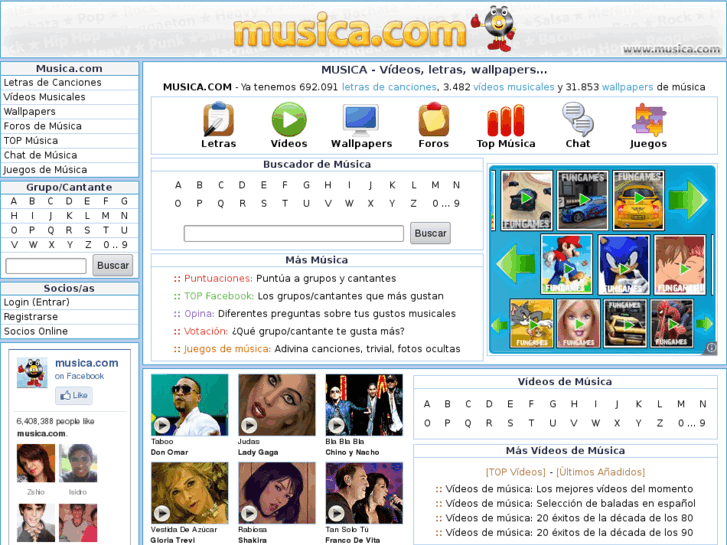727x545 pixels.
Task: Click the large green right arrow in games ad
Action: (688, 200)
